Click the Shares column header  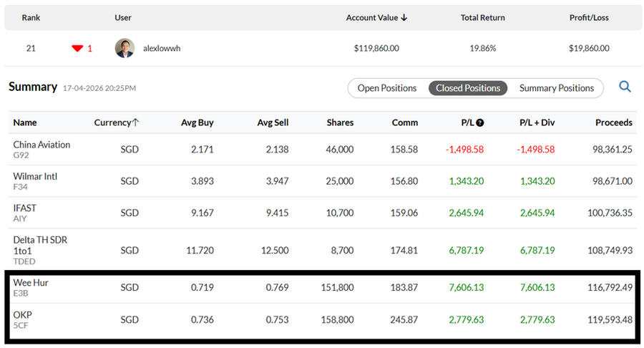coord(340,122)
